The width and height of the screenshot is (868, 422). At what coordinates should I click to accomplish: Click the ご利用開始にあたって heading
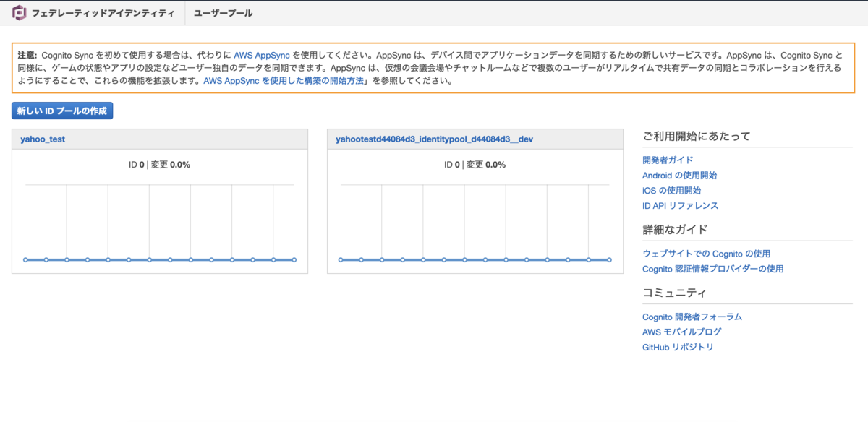click(697, 136)
